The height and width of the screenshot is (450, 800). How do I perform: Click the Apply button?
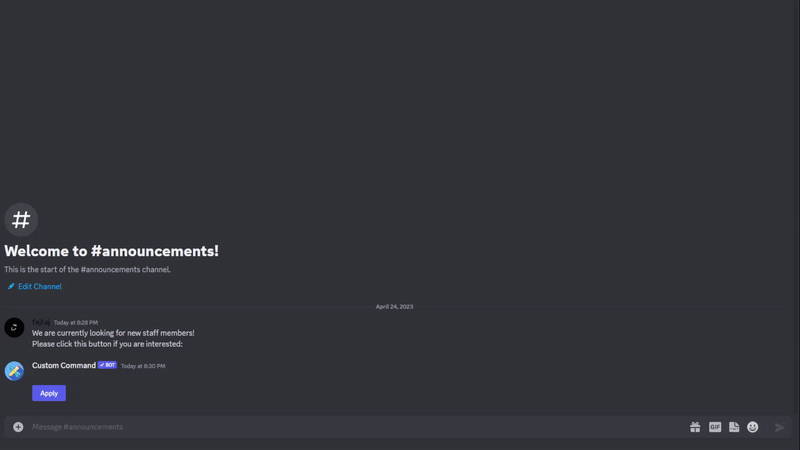pos(49,393)
